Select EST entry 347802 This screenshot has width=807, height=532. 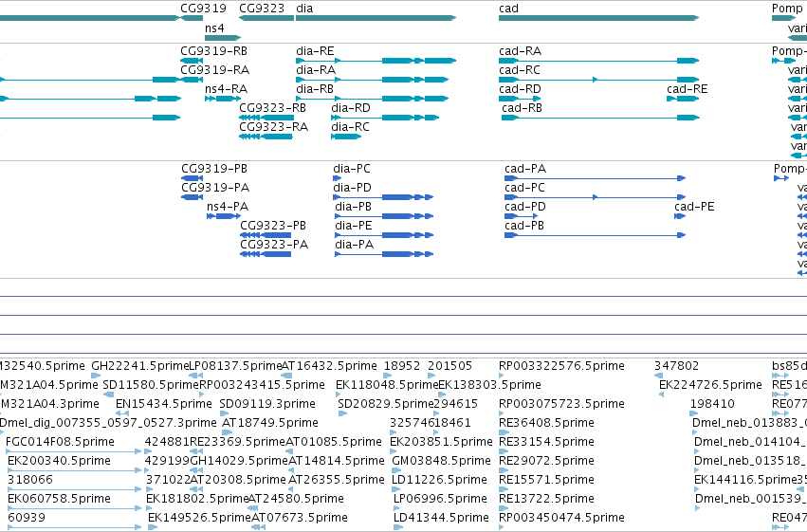click(x=677, y=366)
